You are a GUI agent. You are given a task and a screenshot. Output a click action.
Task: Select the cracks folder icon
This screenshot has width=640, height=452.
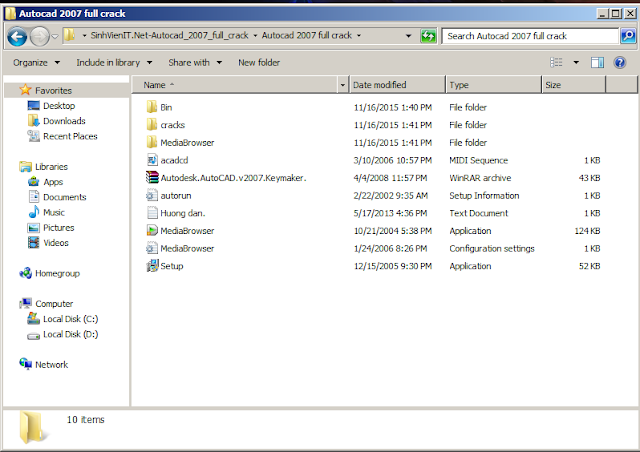coord(152,125)
